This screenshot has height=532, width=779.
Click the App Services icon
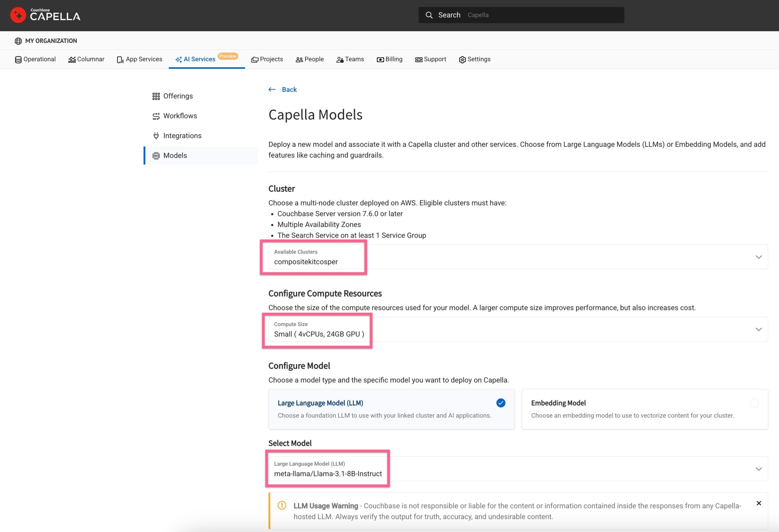pyautogui.click(x=120, y=60)
